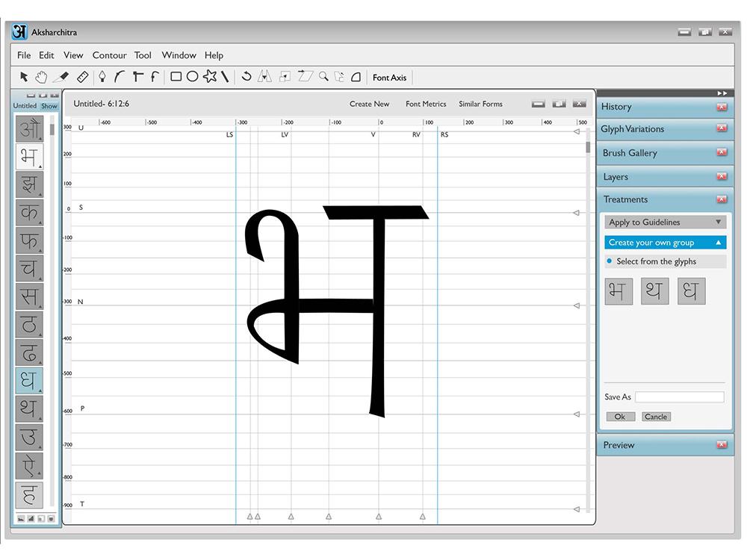This screenshot has height=560, width=747.
Task: Toggle the Show tab in glyph list panel
Action: tap(49, 106)
